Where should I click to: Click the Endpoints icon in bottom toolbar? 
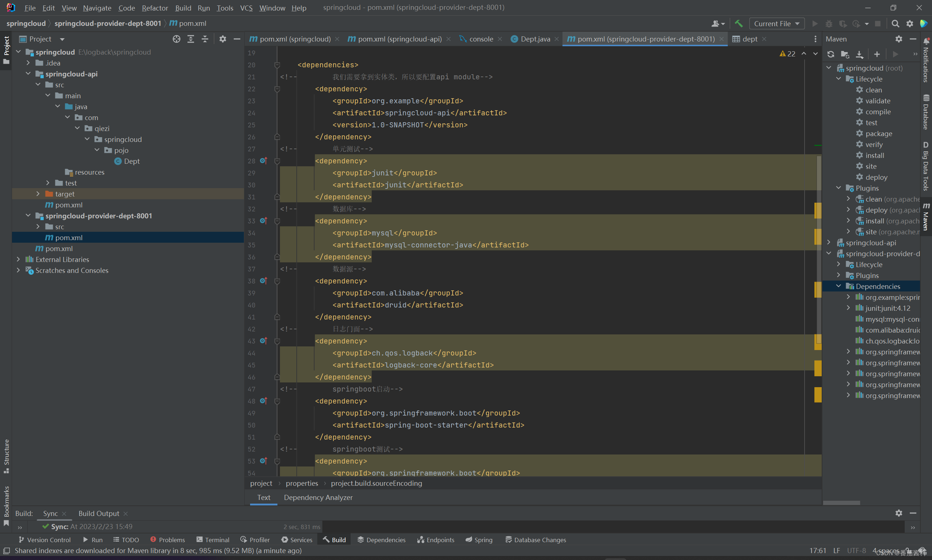click(x=436, y=539)
